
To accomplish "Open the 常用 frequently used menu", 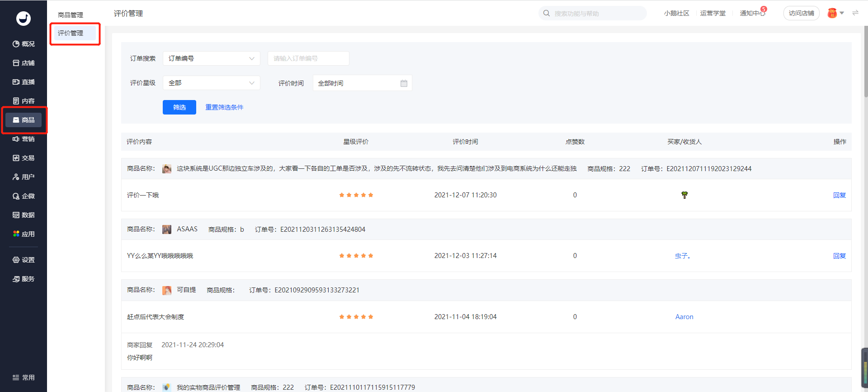I will point(24,378).
